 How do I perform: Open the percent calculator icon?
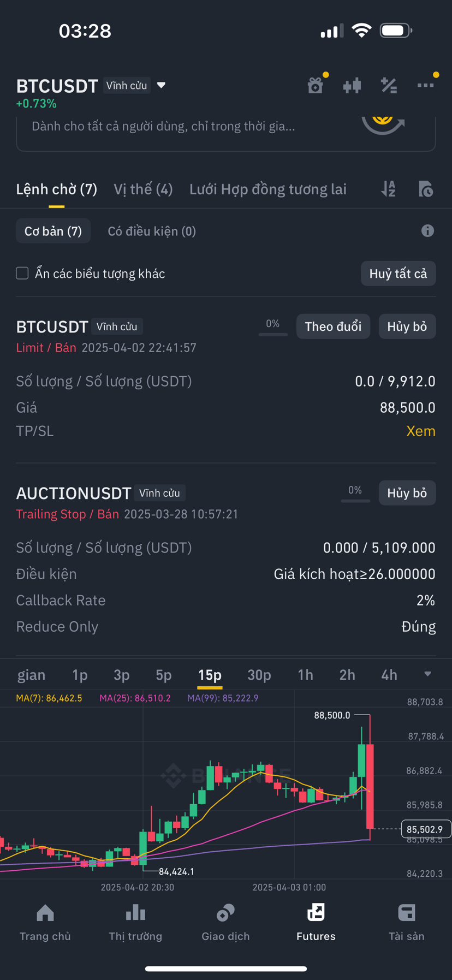coord(389,85)
